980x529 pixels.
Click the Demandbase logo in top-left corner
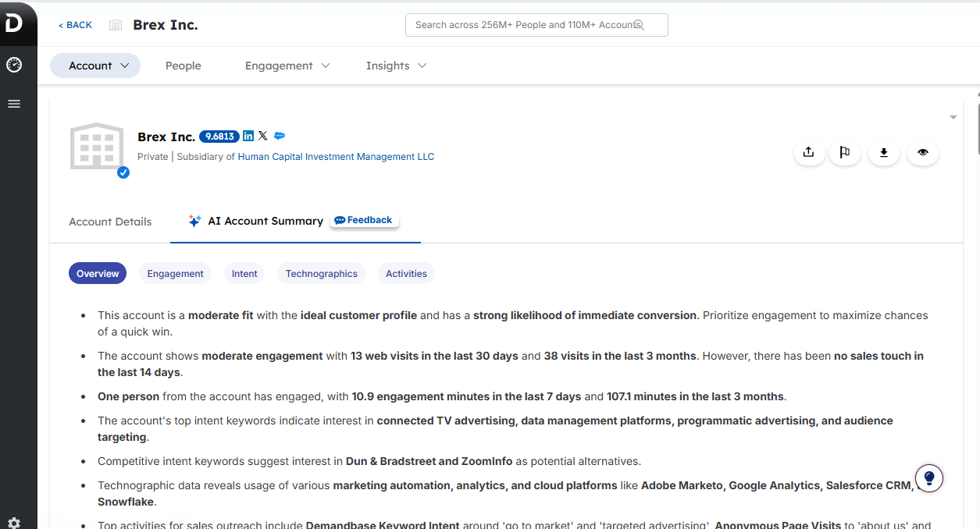click(x=13, y=23)
